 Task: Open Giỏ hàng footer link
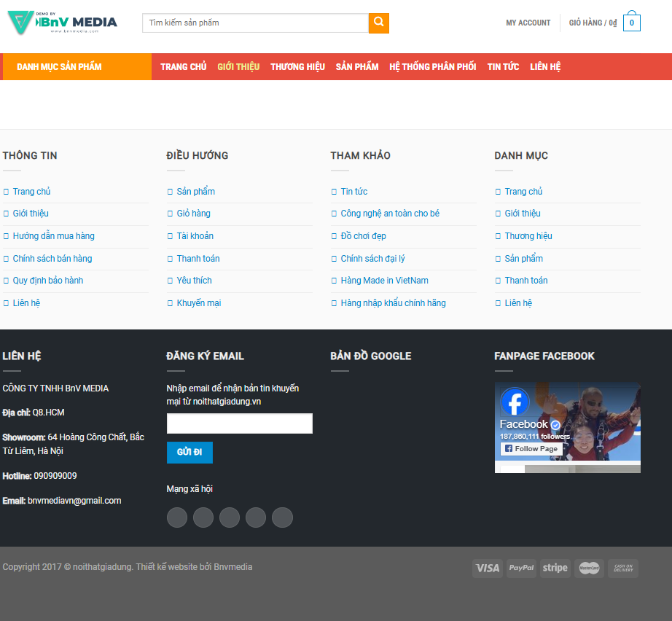[x=194, y=214]
